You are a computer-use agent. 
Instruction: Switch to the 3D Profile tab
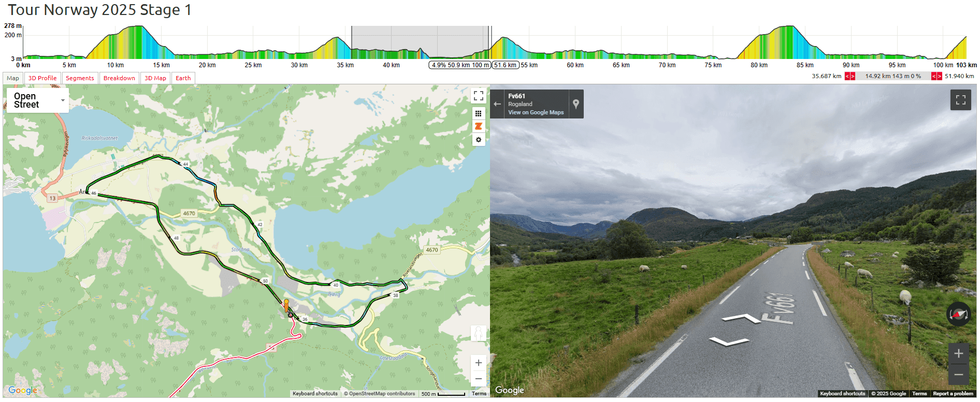pyautogui.click(x=42, y=78)
